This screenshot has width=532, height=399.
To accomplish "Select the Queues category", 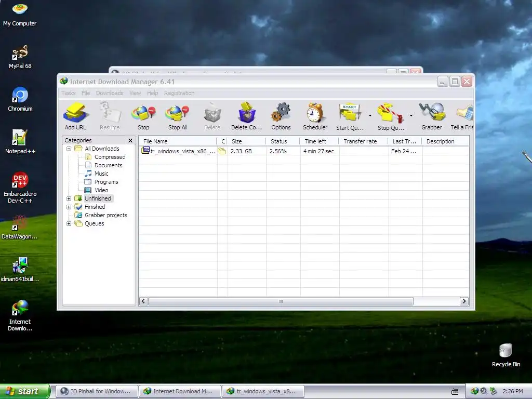I will [x=95, y=223].
